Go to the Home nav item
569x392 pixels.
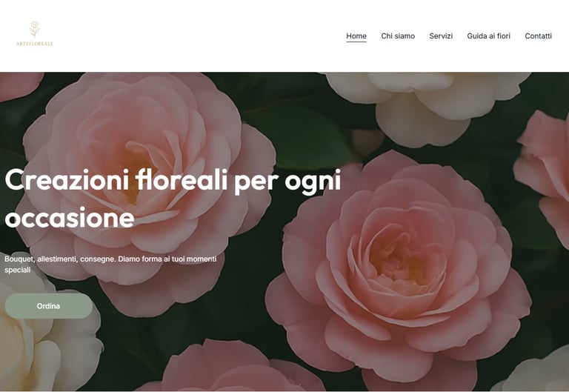pos(356,36)
